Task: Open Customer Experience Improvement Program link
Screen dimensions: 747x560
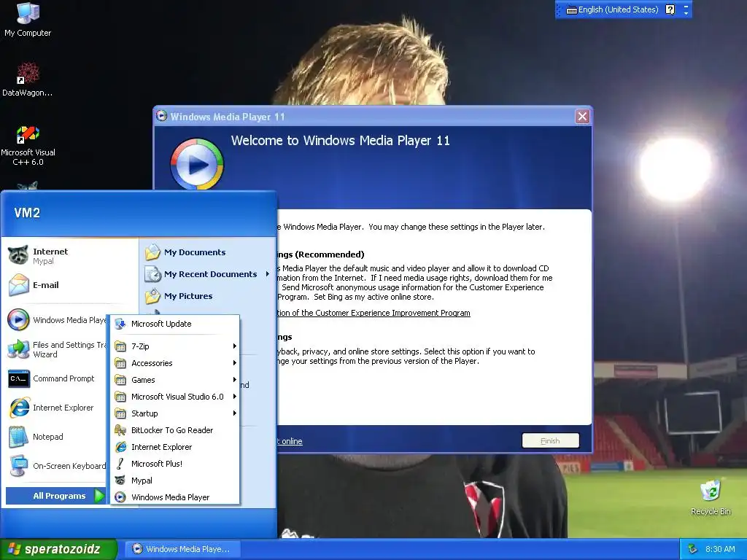Action: click(x=373, y=313)
